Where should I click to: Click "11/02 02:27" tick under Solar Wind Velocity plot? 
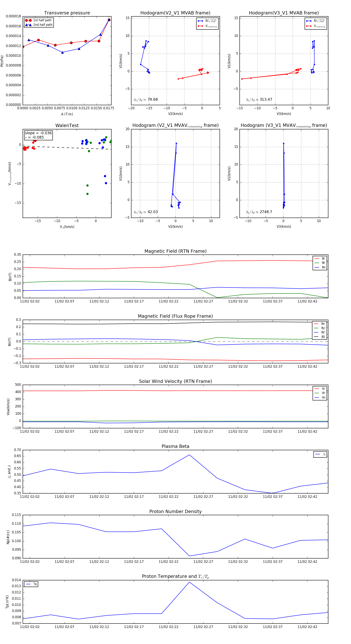click(203, 431)
